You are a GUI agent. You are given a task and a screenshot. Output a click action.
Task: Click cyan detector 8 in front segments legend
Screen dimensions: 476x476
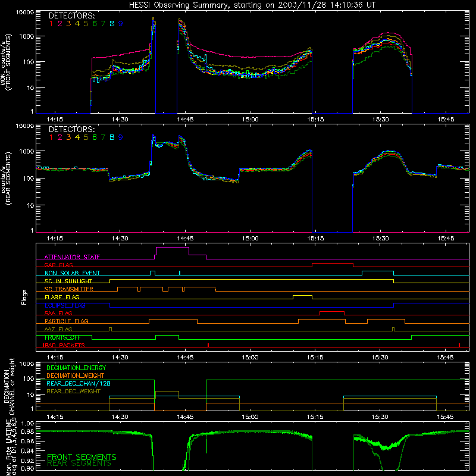[x=112, y=24]
